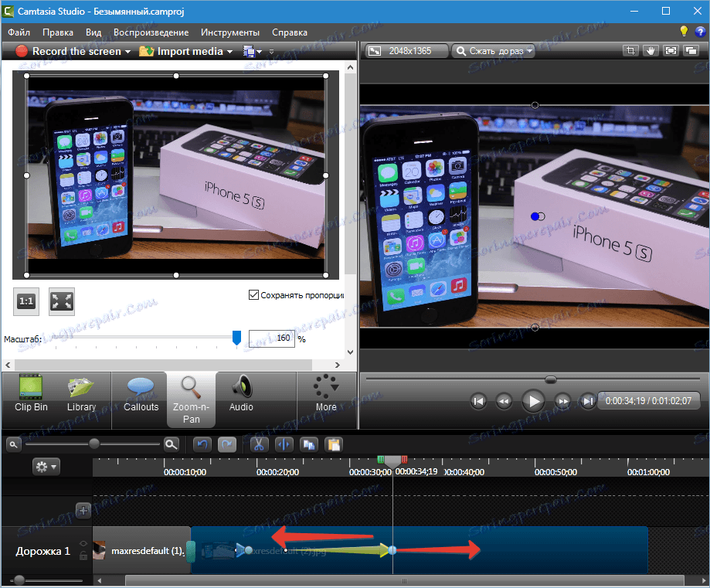The height and width of the screenshot is (588, 710).
Task: Split clip at playhead
Action: tap(284, 445)
